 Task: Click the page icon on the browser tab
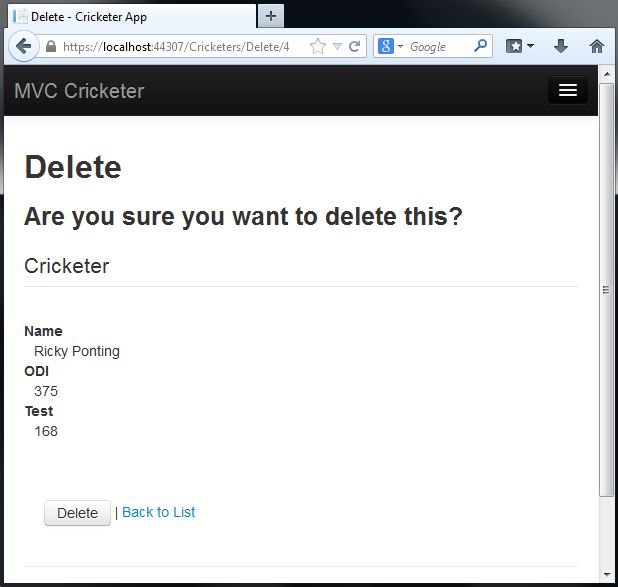point(20,17)
